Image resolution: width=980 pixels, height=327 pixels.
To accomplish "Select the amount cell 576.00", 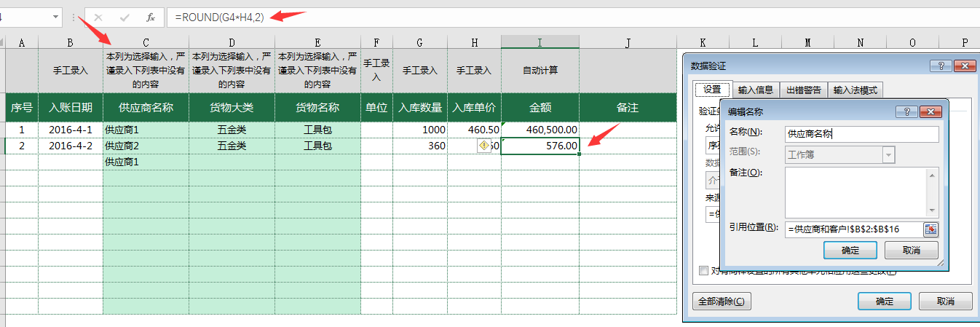I will click(540, 146).
